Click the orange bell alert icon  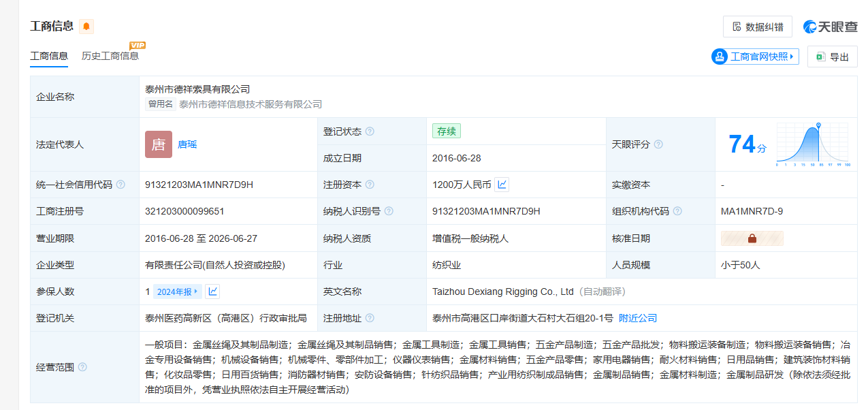86,27
